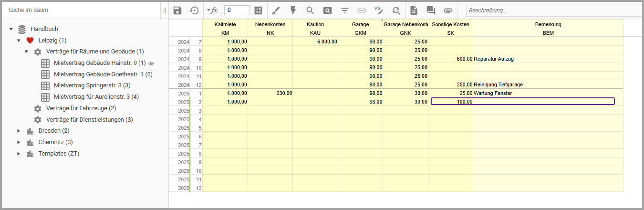
Task: Click the document page icon
Action: (x=414, y=10)
